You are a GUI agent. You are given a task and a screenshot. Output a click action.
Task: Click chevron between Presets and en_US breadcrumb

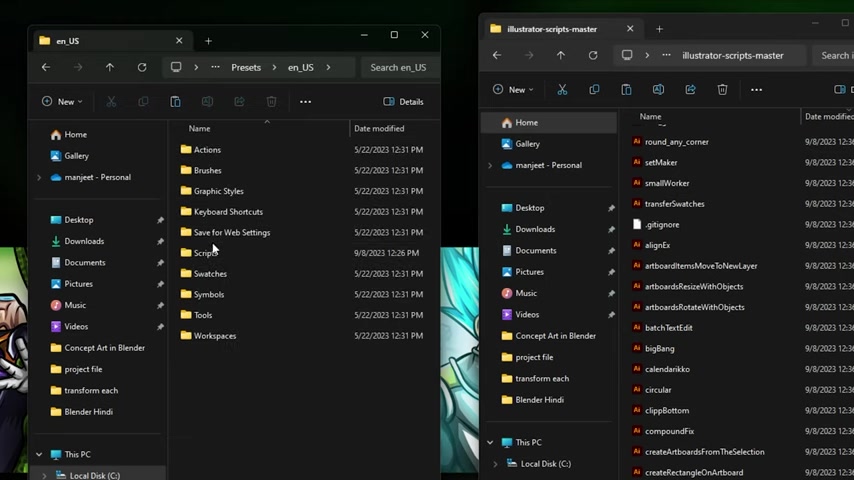coord(274,68)
